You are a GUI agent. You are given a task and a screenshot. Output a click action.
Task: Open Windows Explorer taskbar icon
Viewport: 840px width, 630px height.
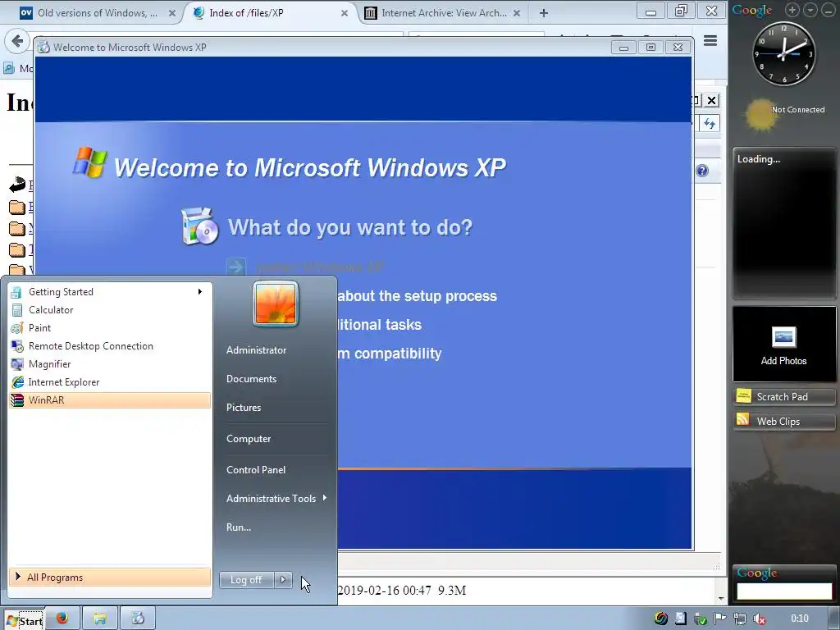(99, 619)
